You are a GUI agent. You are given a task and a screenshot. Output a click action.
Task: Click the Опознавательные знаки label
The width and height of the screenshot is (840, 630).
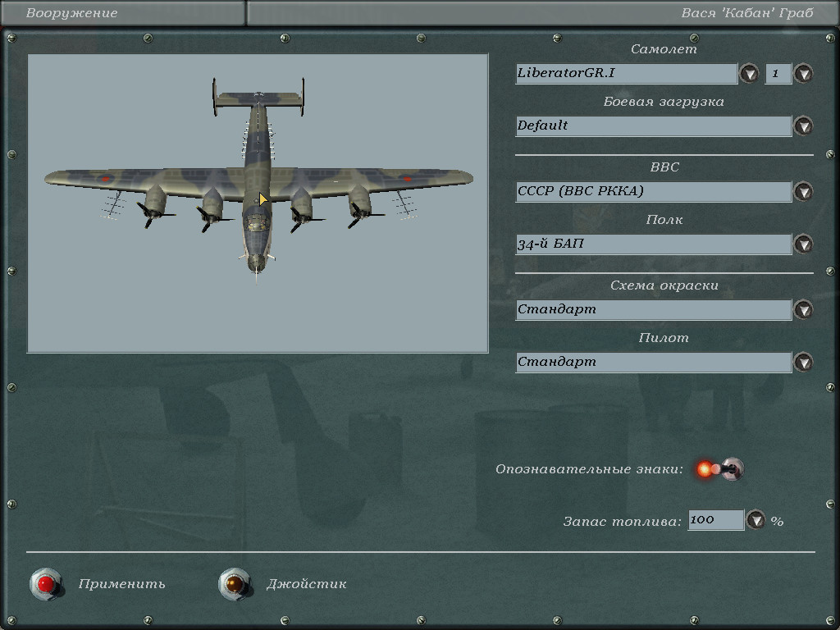point(589,469)
